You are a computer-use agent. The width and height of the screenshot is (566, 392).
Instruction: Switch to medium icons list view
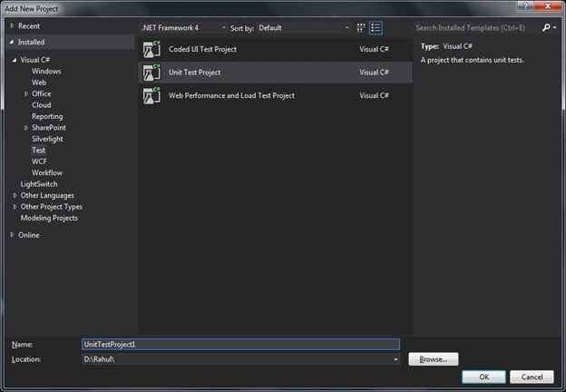(376, 28)
